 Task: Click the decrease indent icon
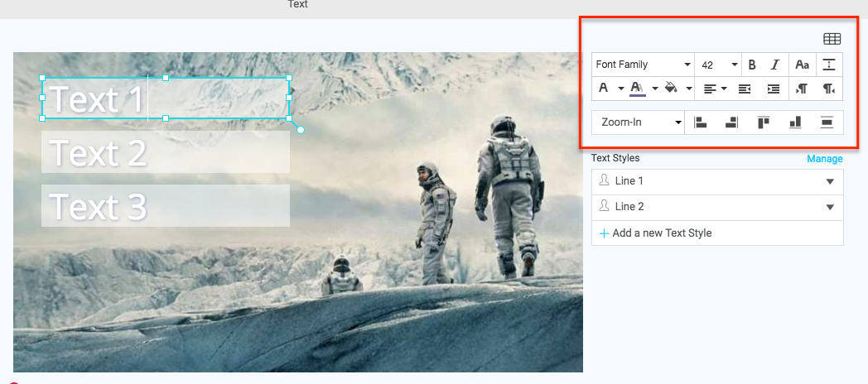point(745,89)
